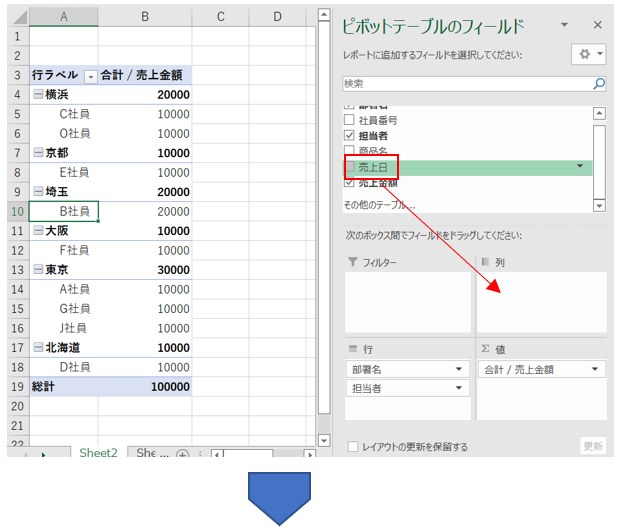
Task: Enable レイアウトの更新を保留する checkbox
Action: click(352, 447)
